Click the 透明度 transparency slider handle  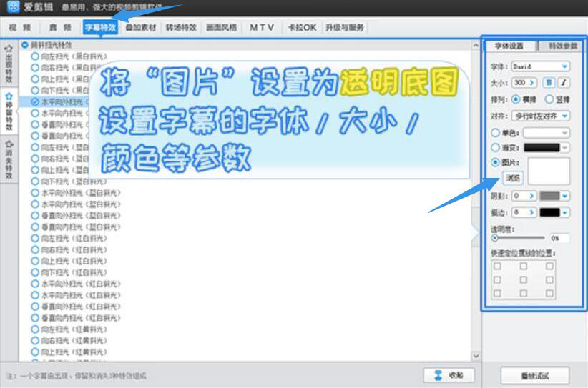point(494,237)
